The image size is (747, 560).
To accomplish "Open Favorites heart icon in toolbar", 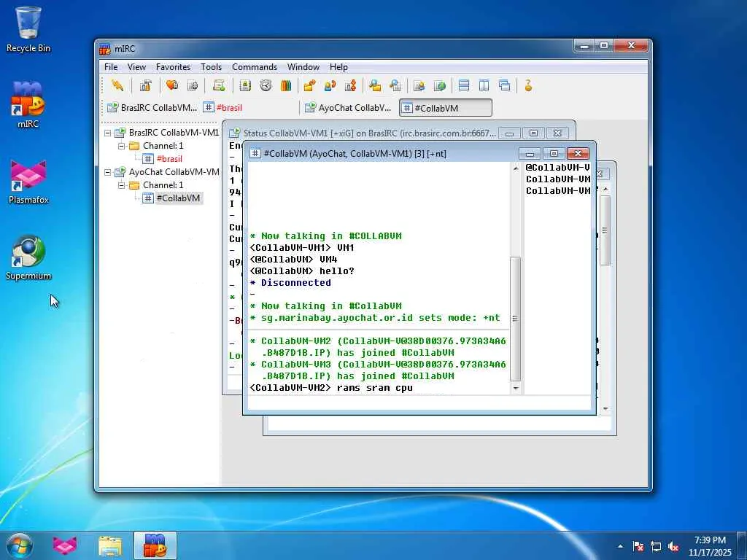I will click(x=172, y=86).
